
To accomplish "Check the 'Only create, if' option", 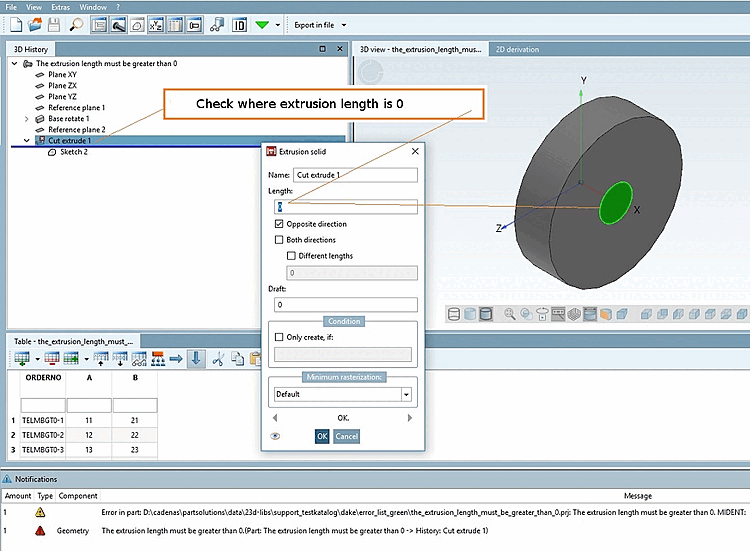I will (x=280, y=338).
